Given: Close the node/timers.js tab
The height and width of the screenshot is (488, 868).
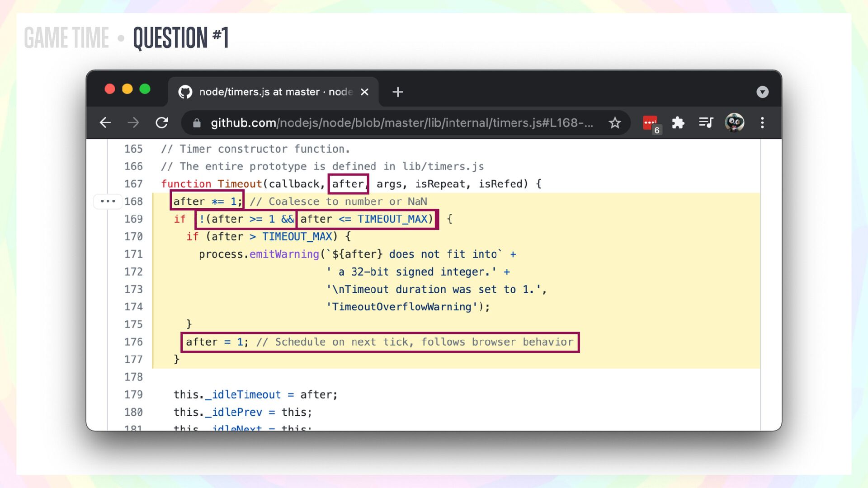Looking at the screenshot, I should coord(364,92).
